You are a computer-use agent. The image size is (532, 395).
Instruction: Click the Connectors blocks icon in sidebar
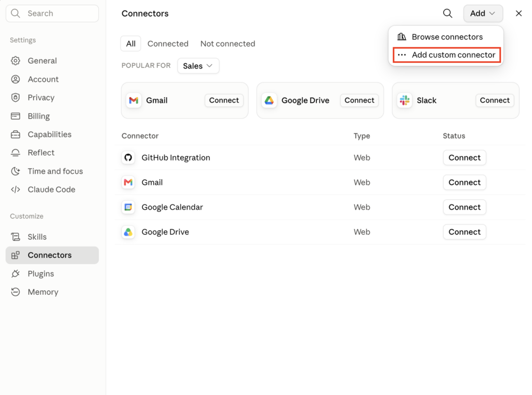[x=15, y=255]
